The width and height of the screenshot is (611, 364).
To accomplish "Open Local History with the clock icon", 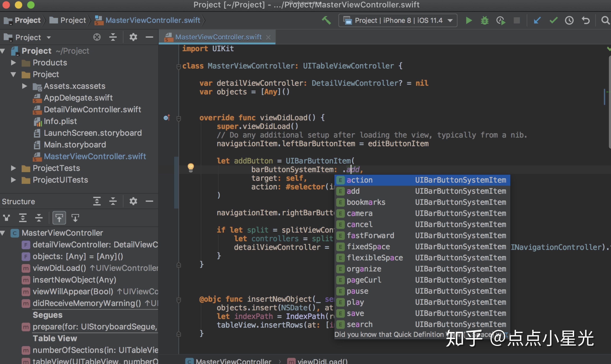I will pos(569,20).
